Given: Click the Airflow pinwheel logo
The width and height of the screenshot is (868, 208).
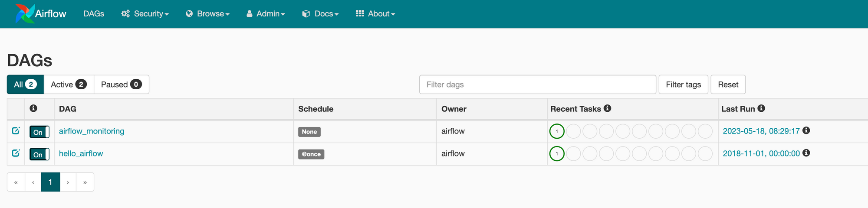Looking at the screenshot, I should point(25,13).
